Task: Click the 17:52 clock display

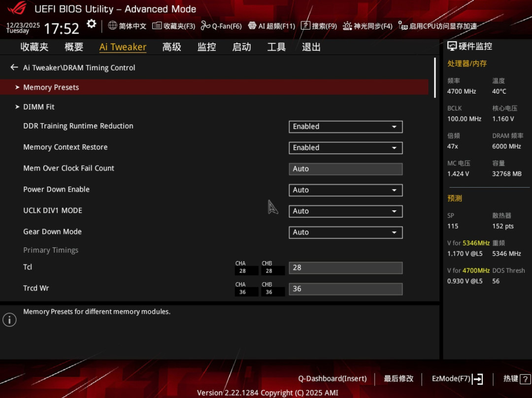Action: (x=62, y=28)
